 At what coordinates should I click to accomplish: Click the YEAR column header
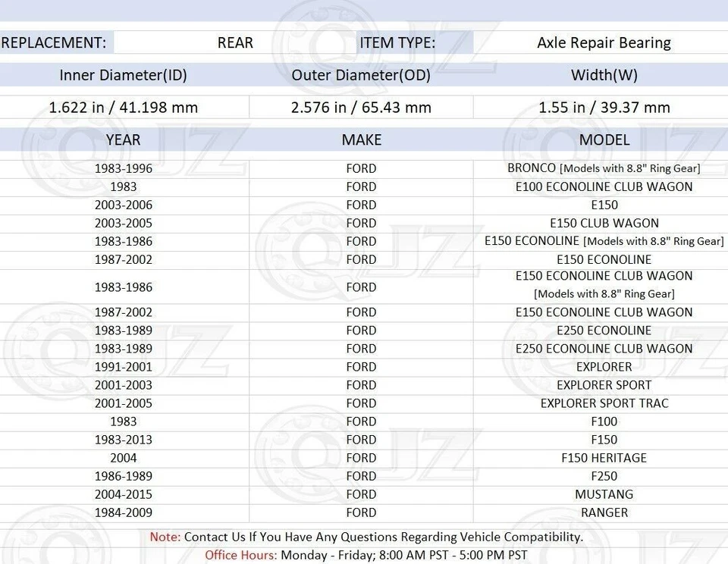coord(123,140)
